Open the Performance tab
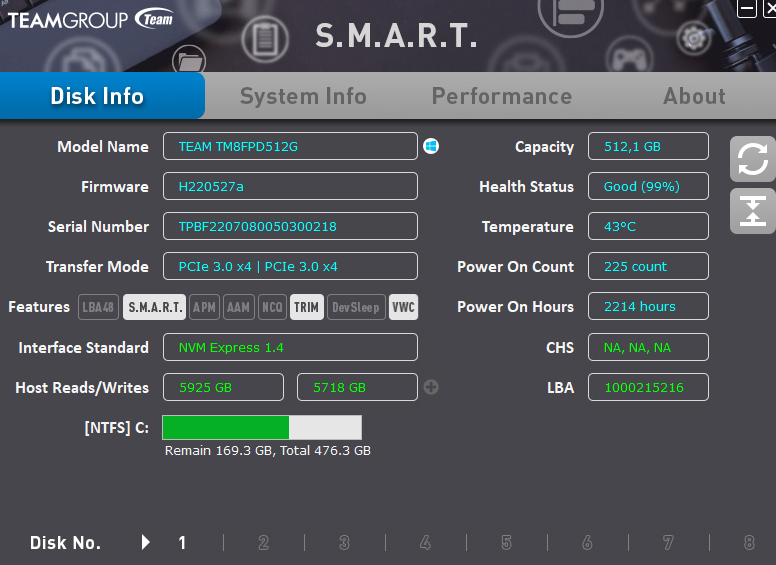Viewport: 776px width, 565px height. click(502, 96)
